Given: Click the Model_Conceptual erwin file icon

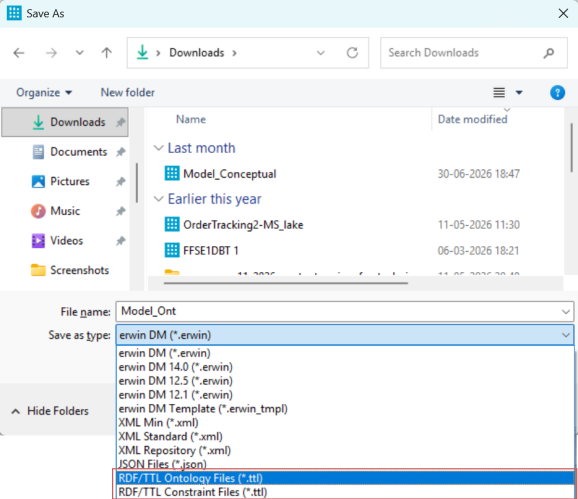Looking at the screenshot, I should coord(172,173).
